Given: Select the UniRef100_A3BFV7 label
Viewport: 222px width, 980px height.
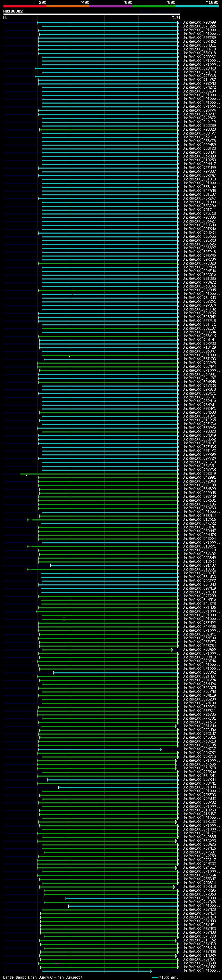Looking at the screenshot, I should click(199, 133).
